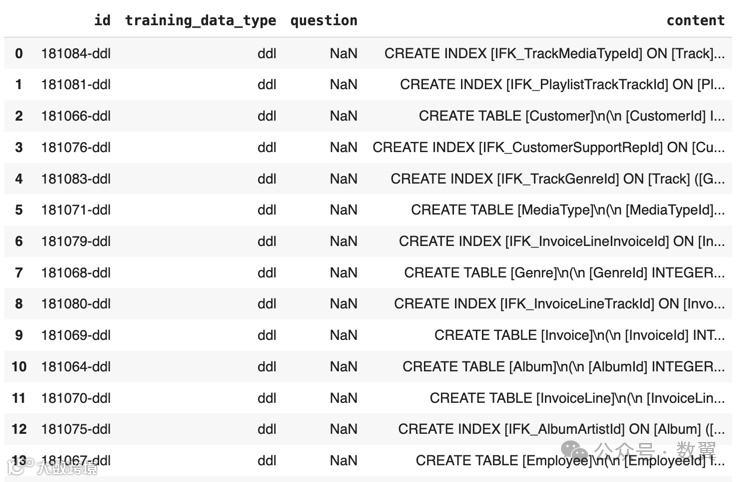Select the id cell 181083-ddl
The height and width of the screenshot is (482, 741).
(x=76, y=178)
